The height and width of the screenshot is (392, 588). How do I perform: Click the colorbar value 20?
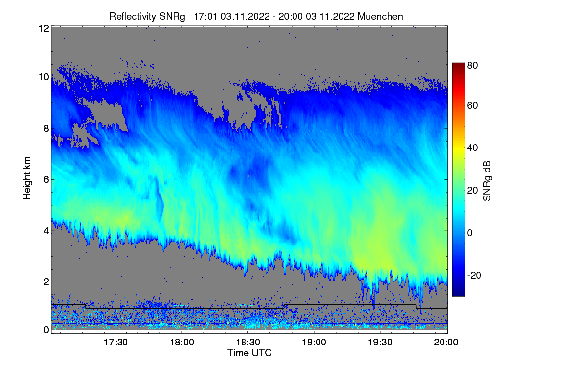pos(473,190)
